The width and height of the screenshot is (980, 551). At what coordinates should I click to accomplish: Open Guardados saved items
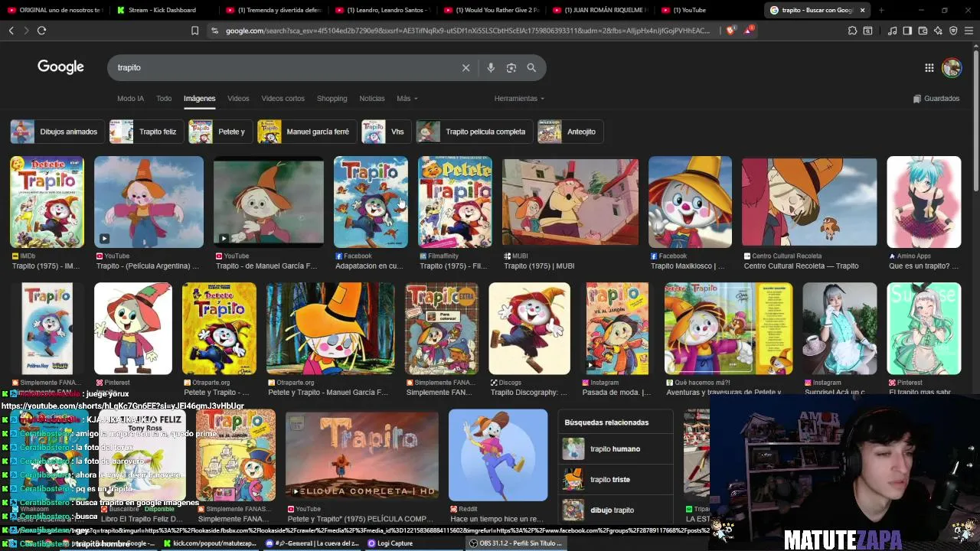coord(936,99)
